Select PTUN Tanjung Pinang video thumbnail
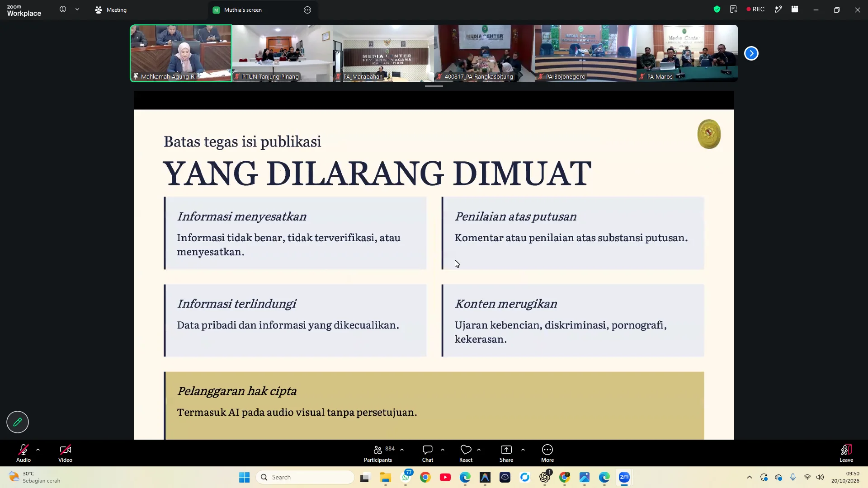The image size is (868, 488). coord(282,53)
